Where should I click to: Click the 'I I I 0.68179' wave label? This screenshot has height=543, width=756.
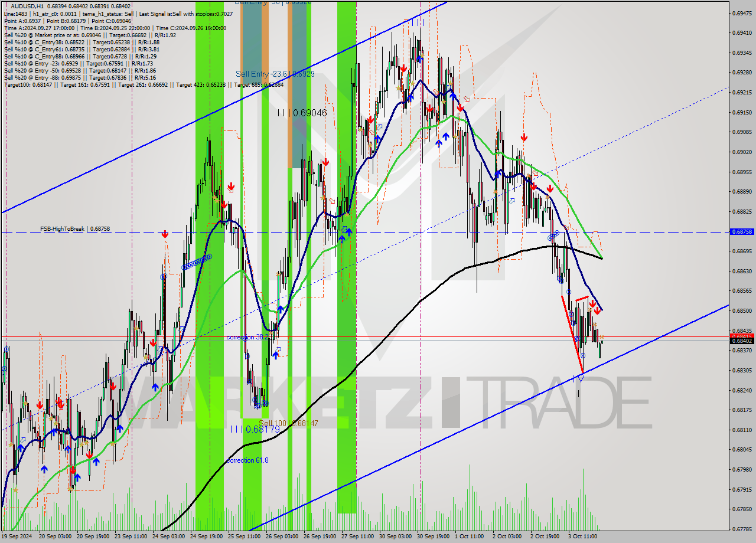pyautogui.click(x=255, y=429)
